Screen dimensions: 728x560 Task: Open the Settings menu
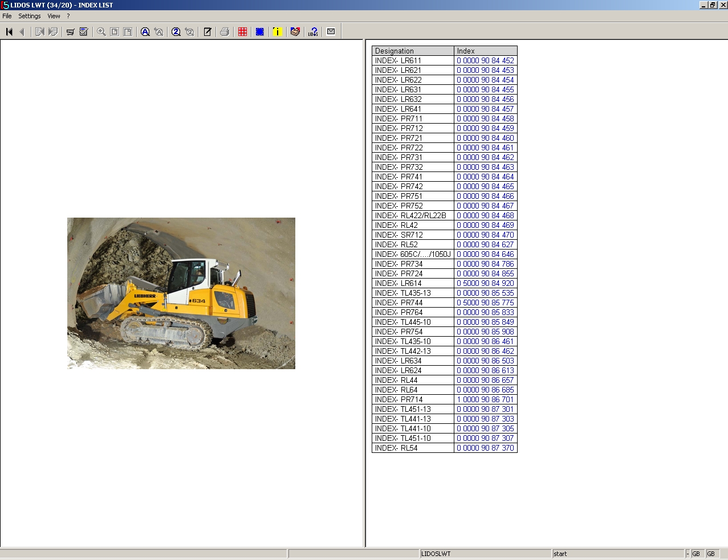29,16
